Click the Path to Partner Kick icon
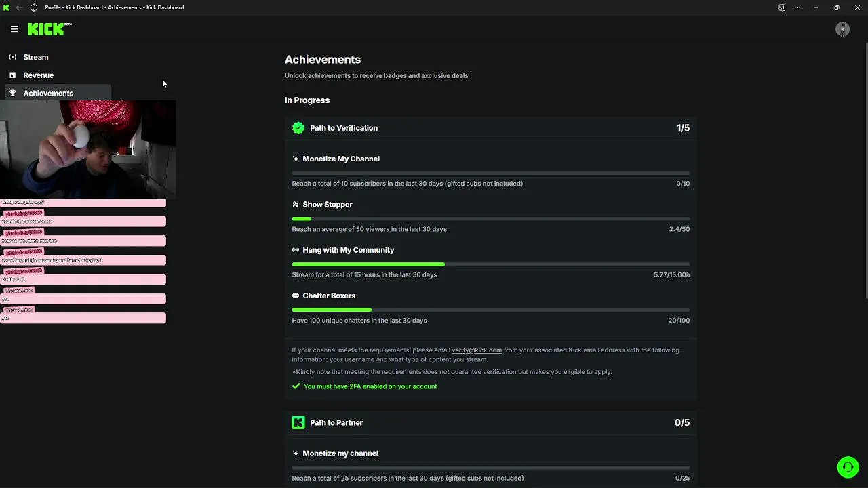Viewport: 868px width, 488px height. [298, 423]
